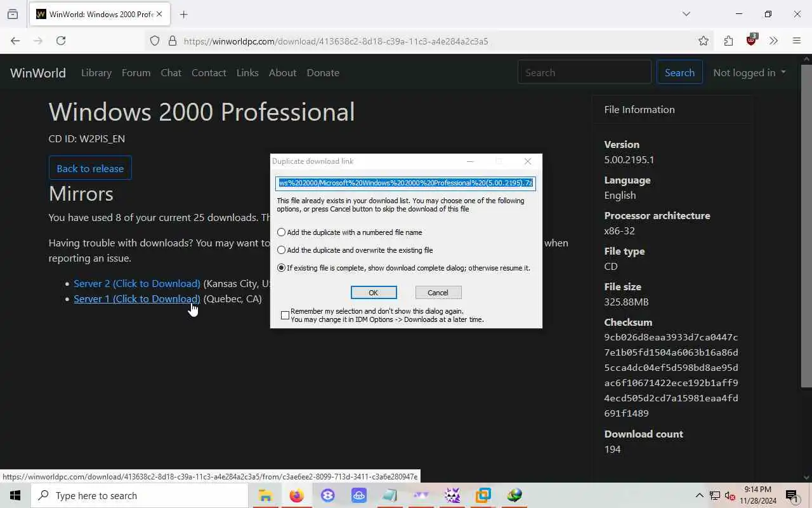Open the list all tabs dropdown
The width and height of the screenshot is (812, 508).
click(686, 14)
